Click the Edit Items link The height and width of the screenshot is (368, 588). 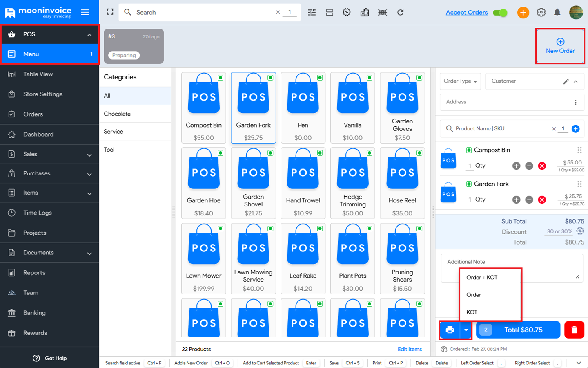tap(410, 349)
